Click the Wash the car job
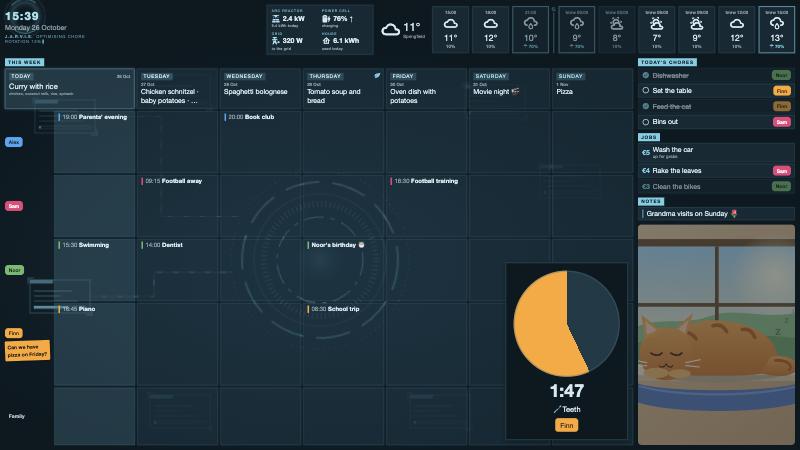Viewport: 800px width, 450px height. 716,152
